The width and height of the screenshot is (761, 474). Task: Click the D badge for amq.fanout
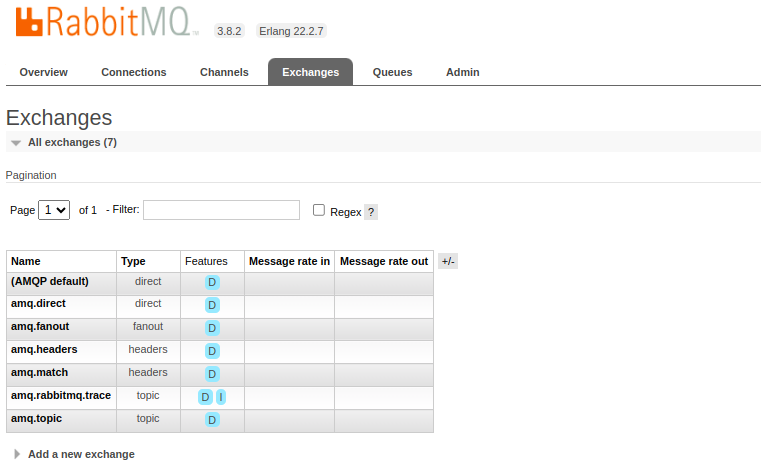point(212,328)
